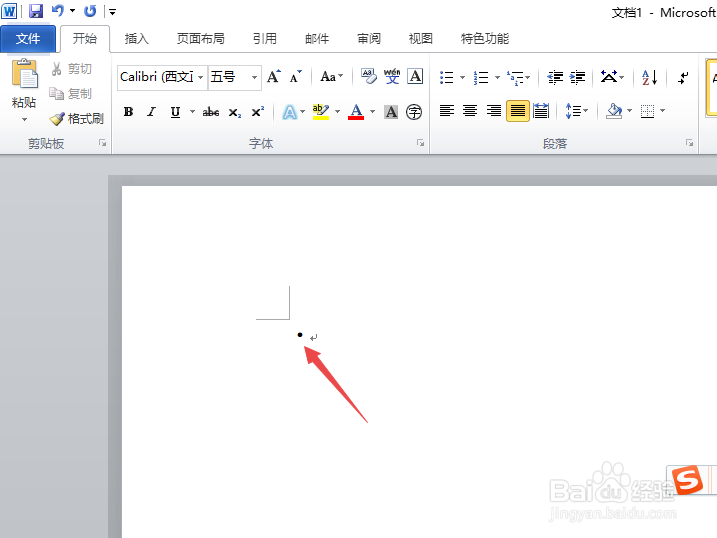Toggle italic formatting
The height and width of the screenshot is (538, 717).
tap(151, 112)
